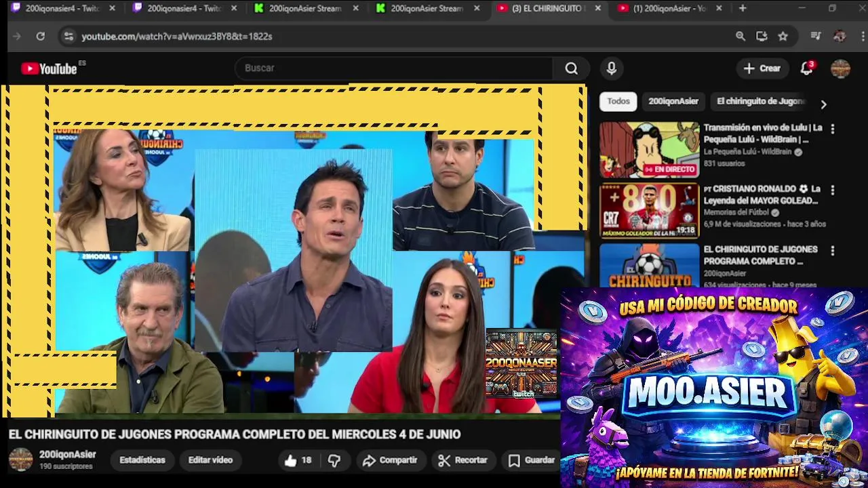Viewport: 868px width, 488px height.
Task: Click the YouTube logo home link
Action: pyautogui.click(x=49, y=68)
